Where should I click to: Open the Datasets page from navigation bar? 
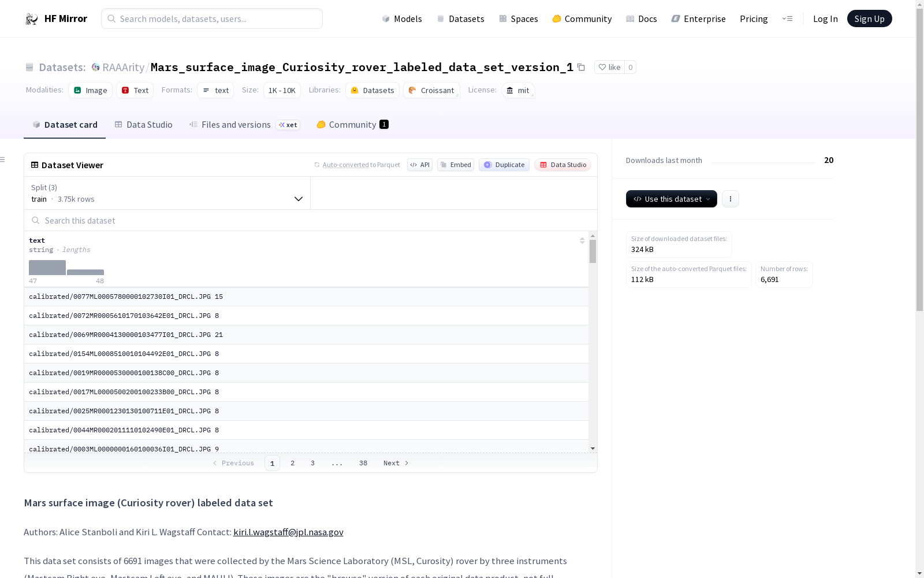point(460,18)
